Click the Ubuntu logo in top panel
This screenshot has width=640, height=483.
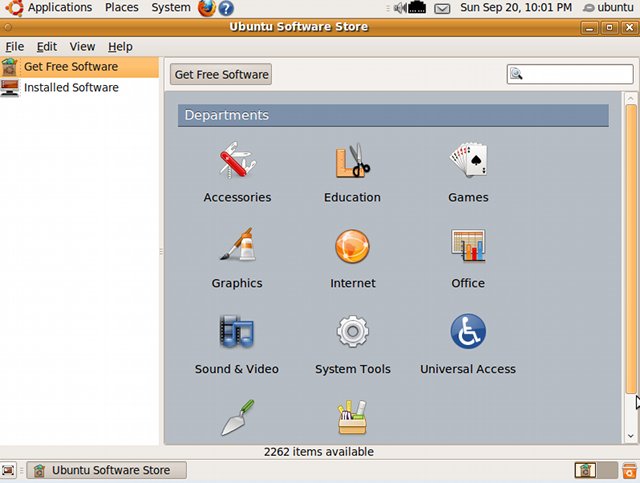tap(15, 8)
